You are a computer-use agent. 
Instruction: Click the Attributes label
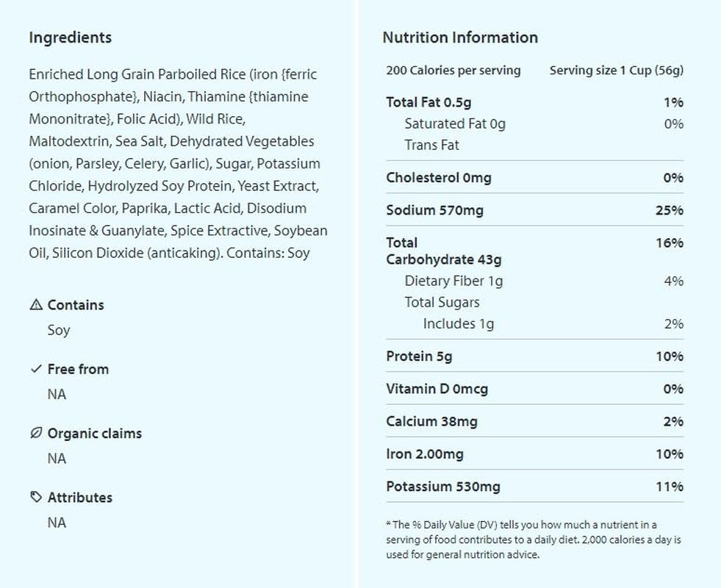pos(80,498)
